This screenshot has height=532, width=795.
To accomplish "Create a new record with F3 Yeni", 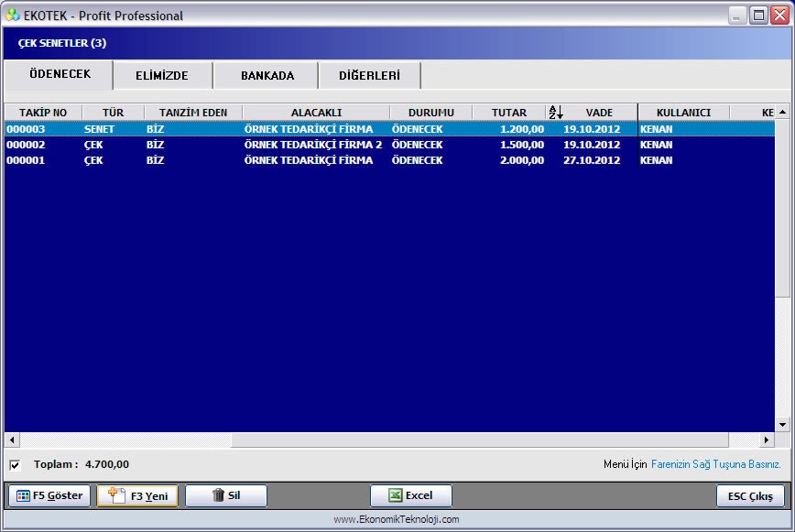I will 137,495.
